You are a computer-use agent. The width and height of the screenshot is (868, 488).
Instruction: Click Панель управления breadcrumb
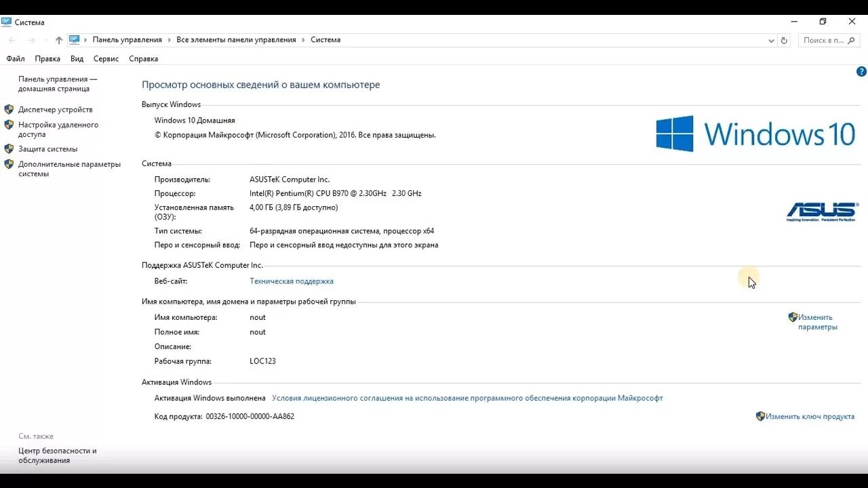(127, 40)
